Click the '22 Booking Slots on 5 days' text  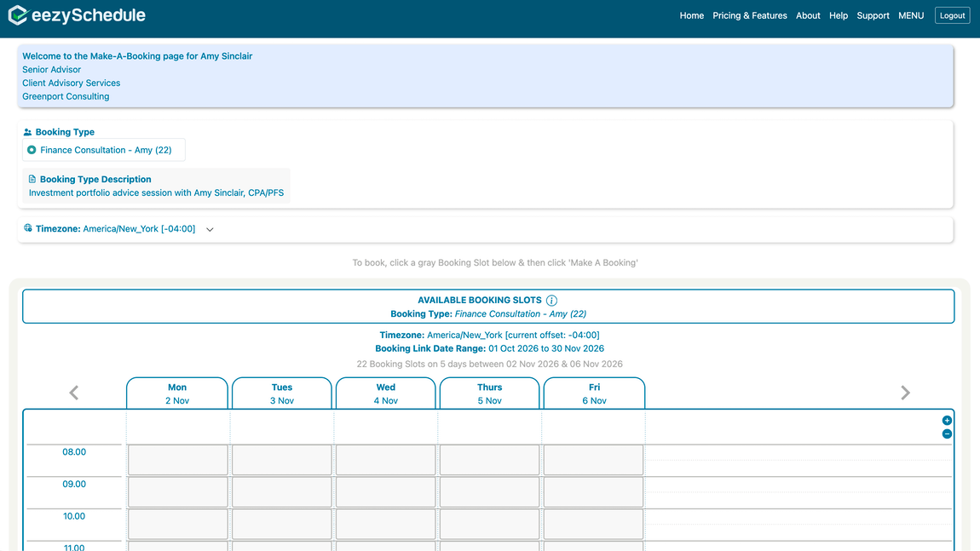(x=489, y=364)
